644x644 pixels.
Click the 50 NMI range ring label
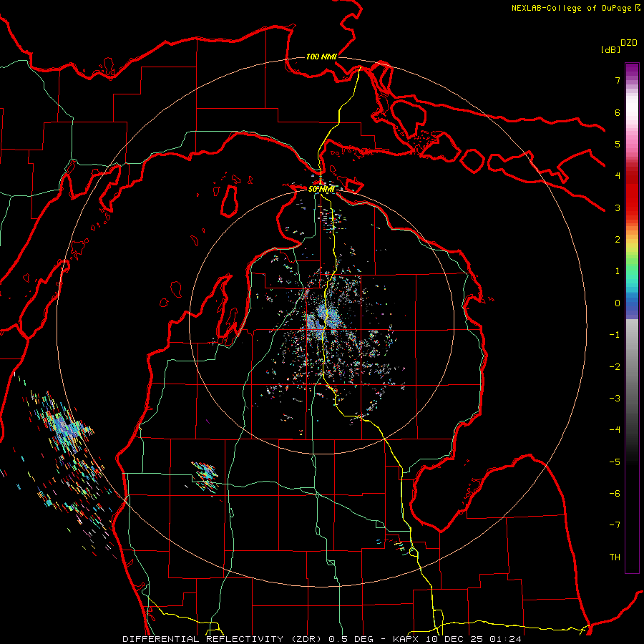(x=321, y=190)
